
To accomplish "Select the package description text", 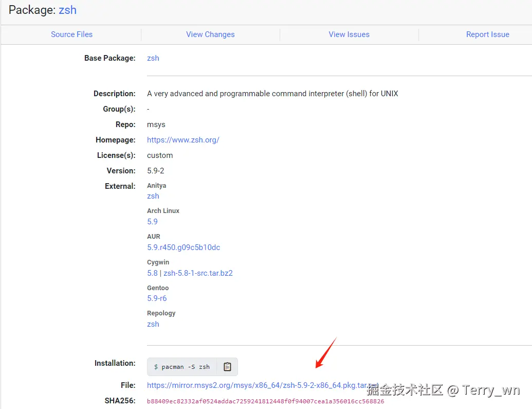I will click(272, 94).
